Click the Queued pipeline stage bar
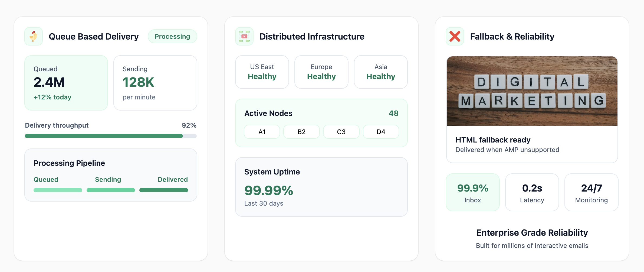This screenshot has height=272, width=644. (58, 190)
